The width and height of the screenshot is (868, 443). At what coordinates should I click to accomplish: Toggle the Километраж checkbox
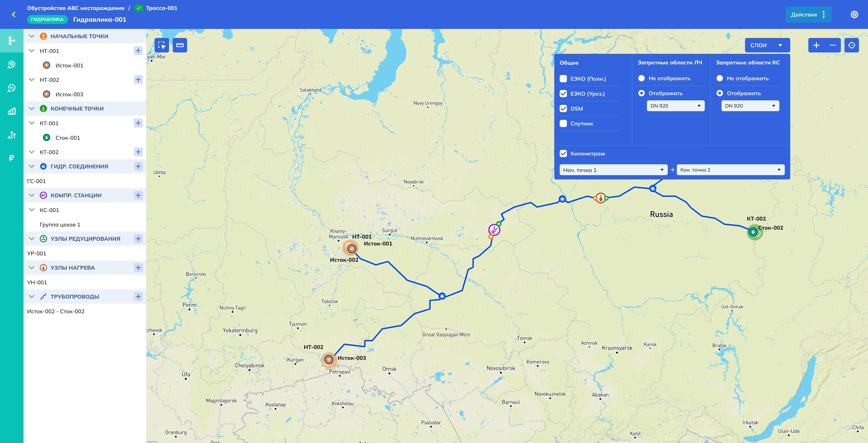[563, 154]
